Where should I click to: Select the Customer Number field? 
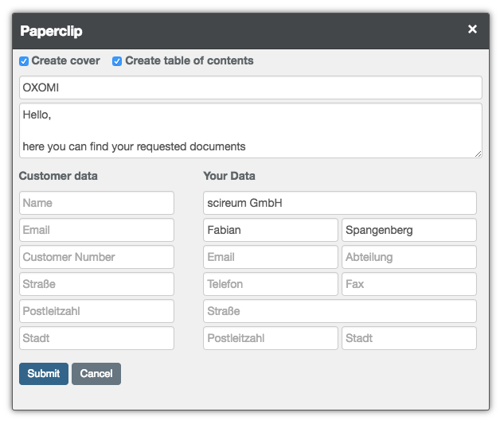[x=96, y=257]
